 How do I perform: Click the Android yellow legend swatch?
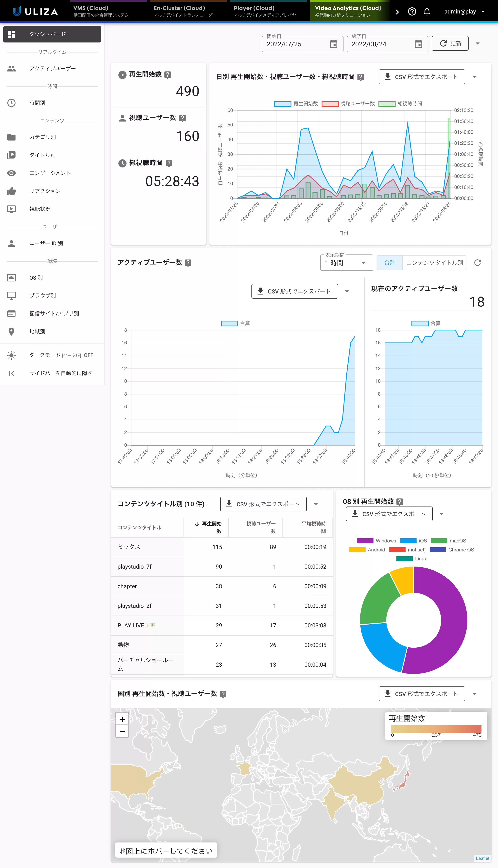tap(357, 550)
